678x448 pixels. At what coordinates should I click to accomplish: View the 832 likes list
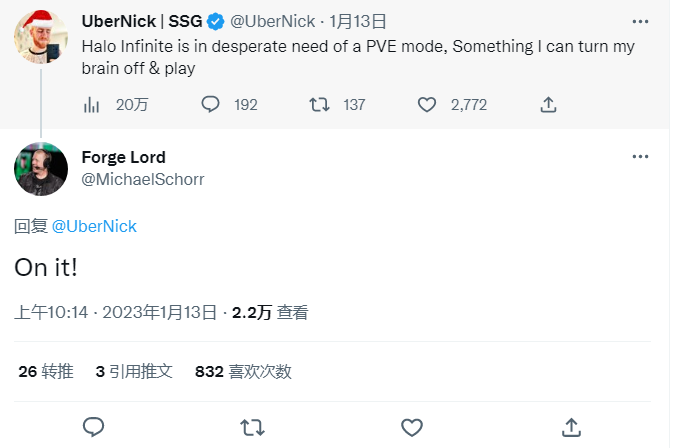243,371
